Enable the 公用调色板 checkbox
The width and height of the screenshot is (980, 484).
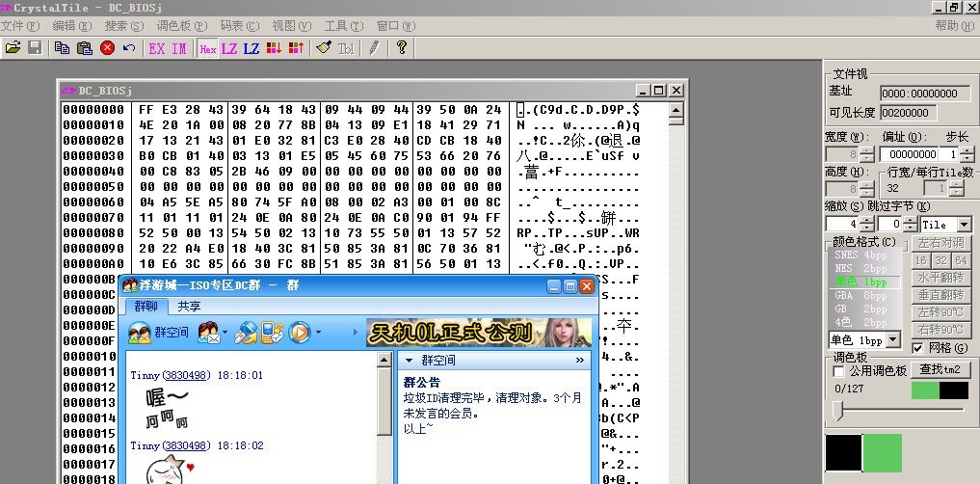coord(838,371)
